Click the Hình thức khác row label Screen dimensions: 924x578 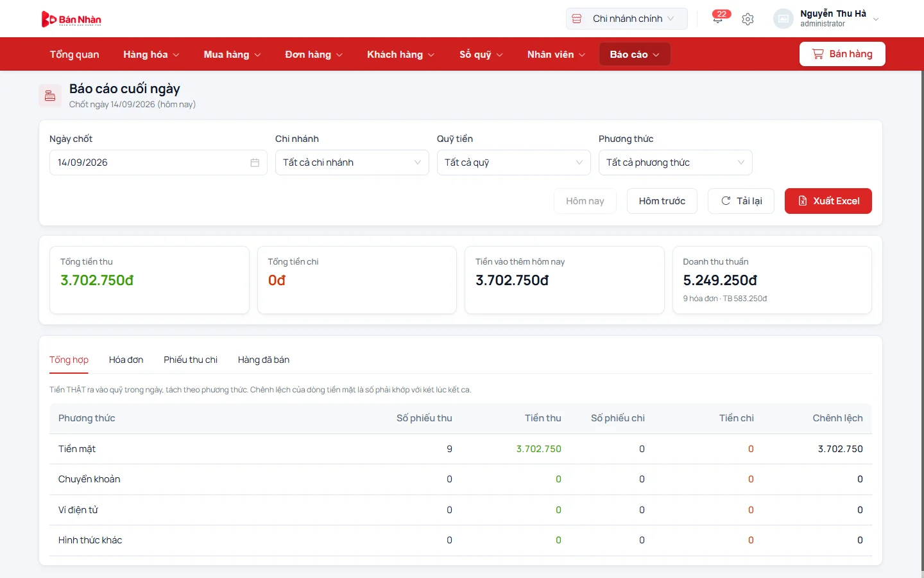pos(90,540)
